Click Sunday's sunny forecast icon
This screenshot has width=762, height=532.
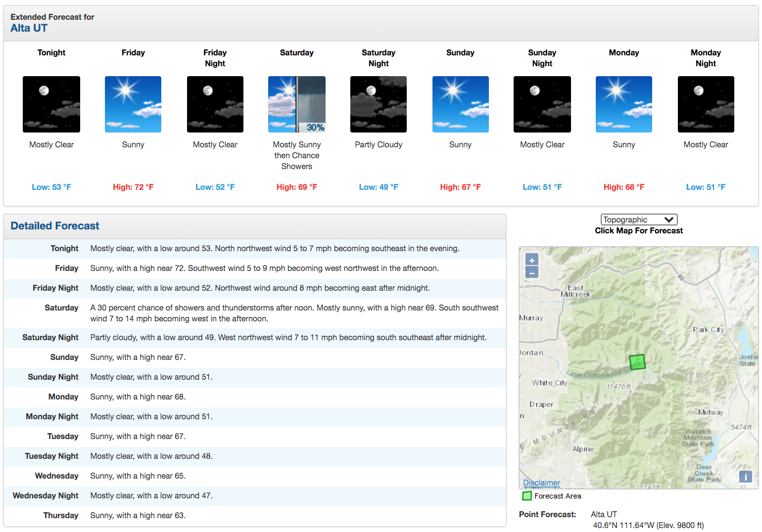point(461,104)
